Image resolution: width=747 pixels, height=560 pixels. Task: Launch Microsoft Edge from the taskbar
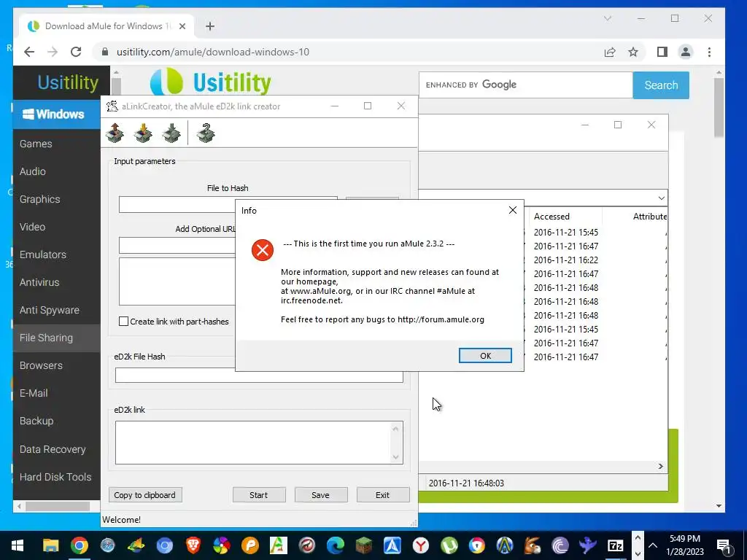tap(336, 545)
